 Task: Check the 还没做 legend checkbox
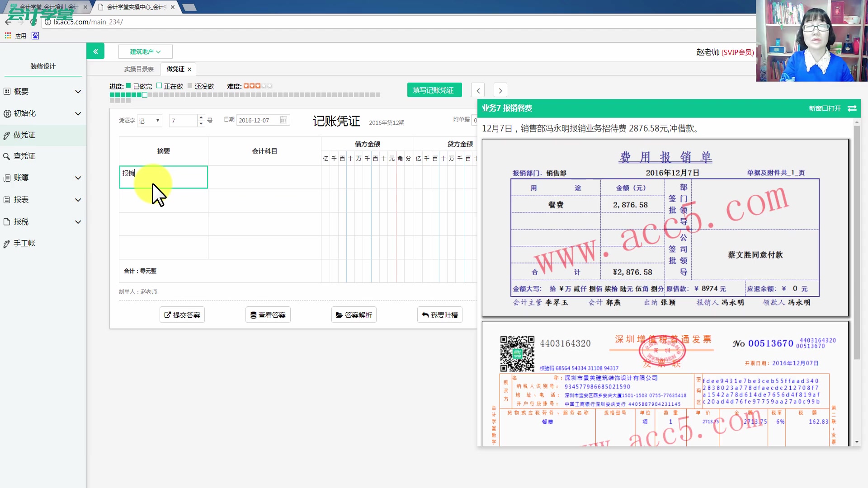[x=189, y=85]
